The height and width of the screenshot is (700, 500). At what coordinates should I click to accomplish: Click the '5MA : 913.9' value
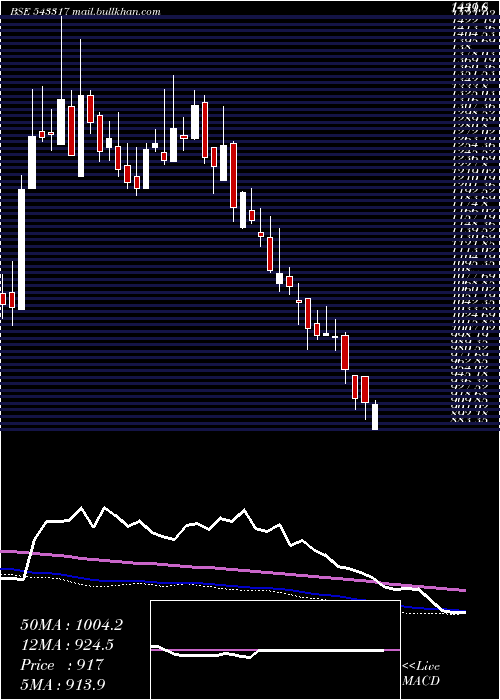pos(64,684)
